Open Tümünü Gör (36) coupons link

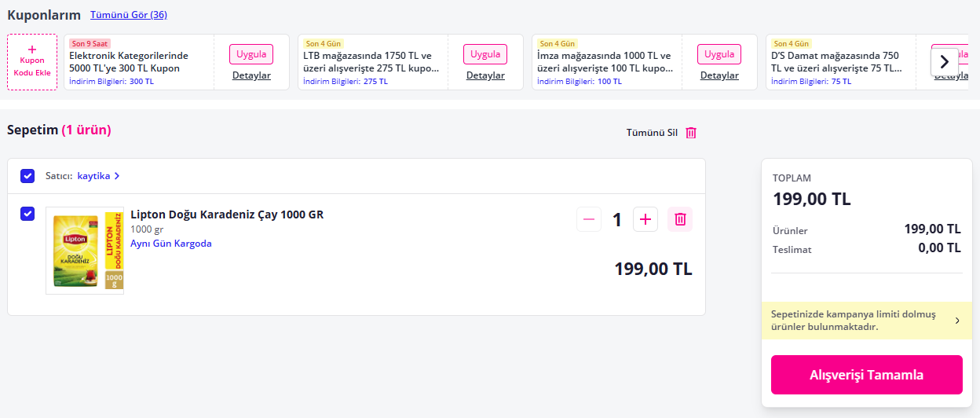(x=129, y=15)
